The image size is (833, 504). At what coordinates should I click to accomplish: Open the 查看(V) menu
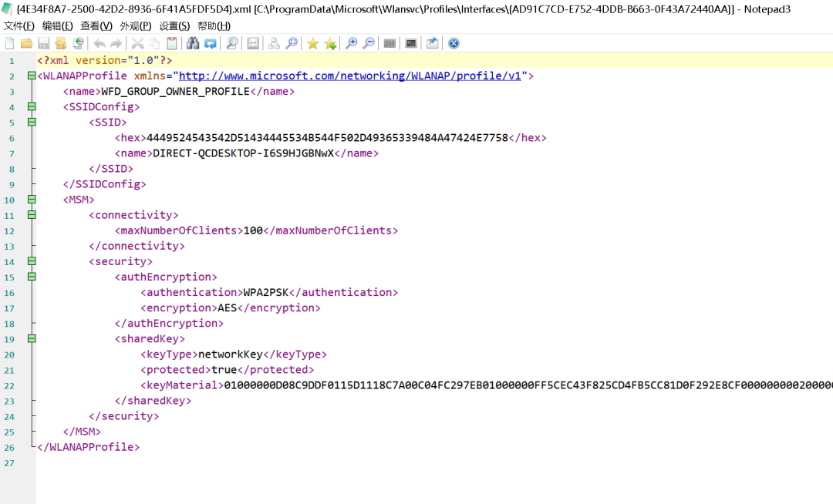click(x=96, y=26)
